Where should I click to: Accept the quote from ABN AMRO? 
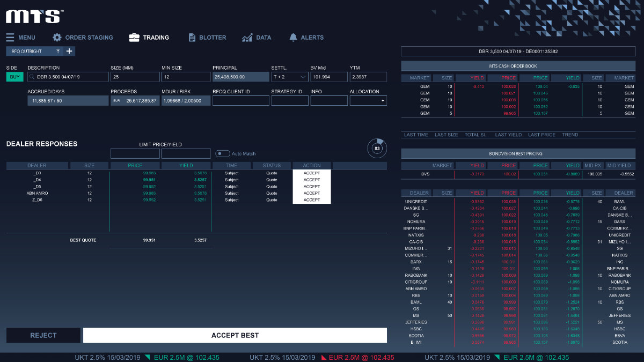click(x=312, y=193)
